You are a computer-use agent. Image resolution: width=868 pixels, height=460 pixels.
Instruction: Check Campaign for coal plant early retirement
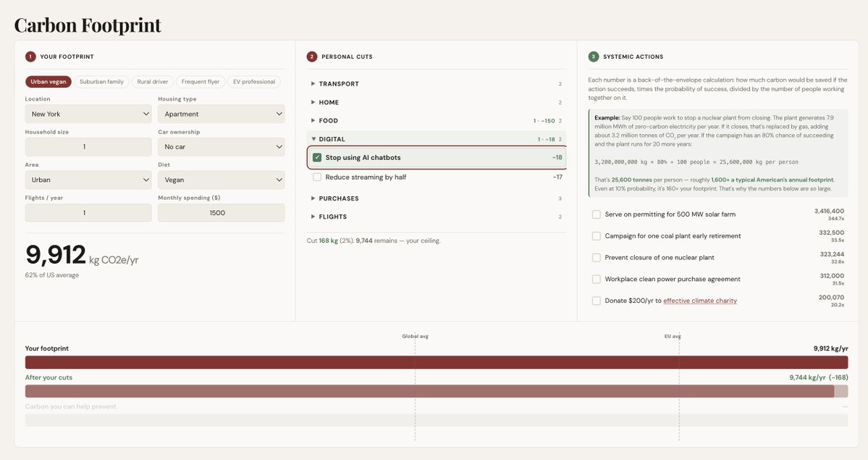click(597, 235)
